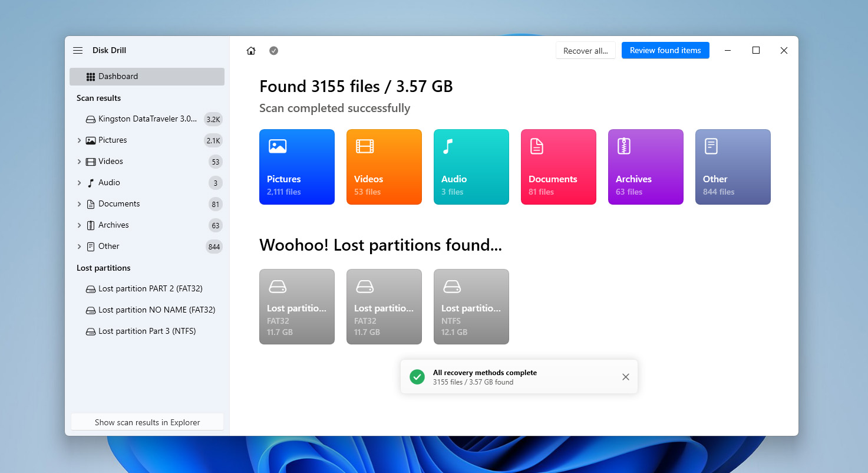Viewport: 868px width, 473px height.
Task: Open the Documents category tile
Action: pyautogui.click(x=559, y=167)
